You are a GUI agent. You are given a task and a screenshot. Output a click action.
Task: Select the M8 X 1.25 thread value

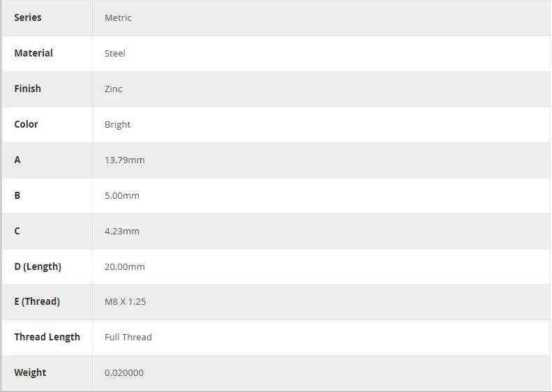(126, 301)
